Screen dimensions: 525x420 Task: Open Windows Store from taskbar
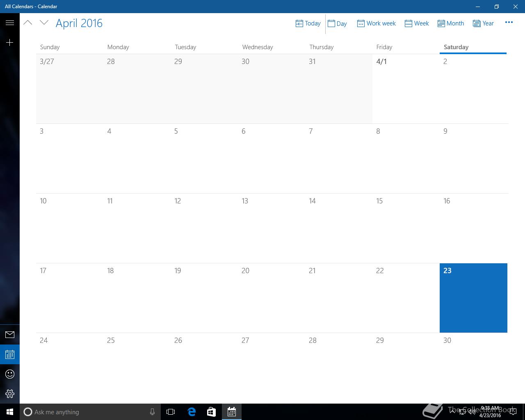pos(211,412)
